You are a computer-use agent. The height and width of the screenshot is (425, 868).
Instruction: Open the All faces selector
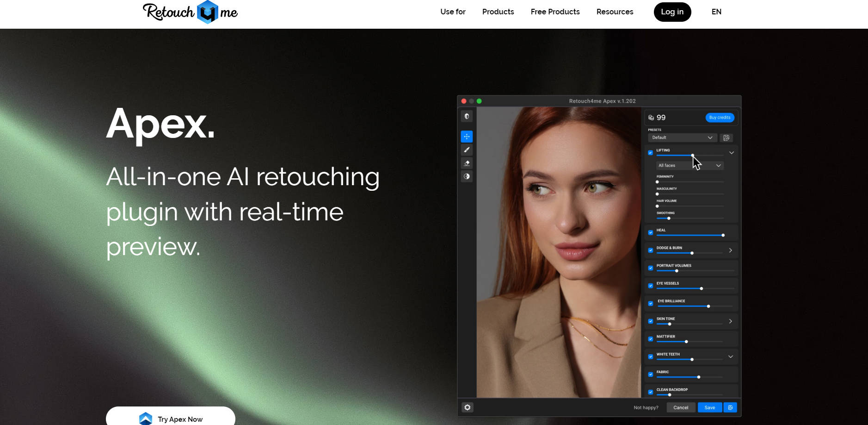[688, 165]
